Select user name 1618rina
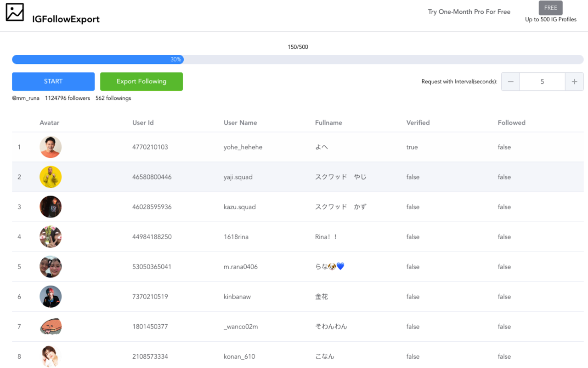Viewport: 588px width, 368px height. click(x=236, y=237)
